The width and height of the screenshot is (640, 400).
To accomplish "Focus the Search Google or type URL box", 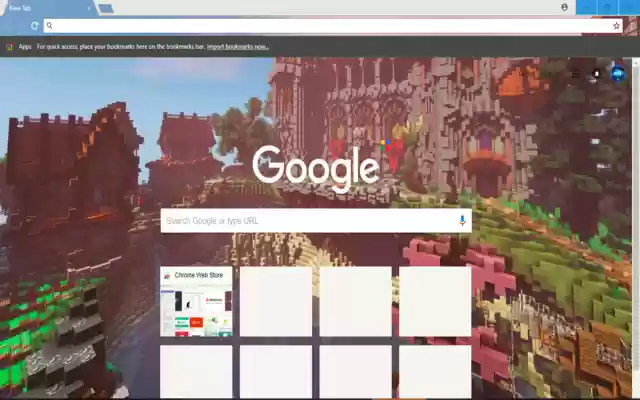I will [x=316, y=221].
